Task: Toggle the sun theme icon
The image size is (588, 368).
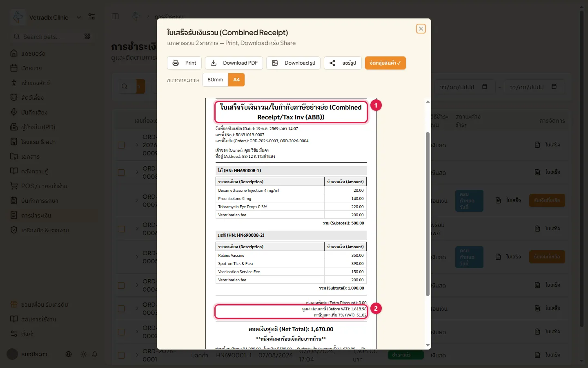Action: coord(84,354)
